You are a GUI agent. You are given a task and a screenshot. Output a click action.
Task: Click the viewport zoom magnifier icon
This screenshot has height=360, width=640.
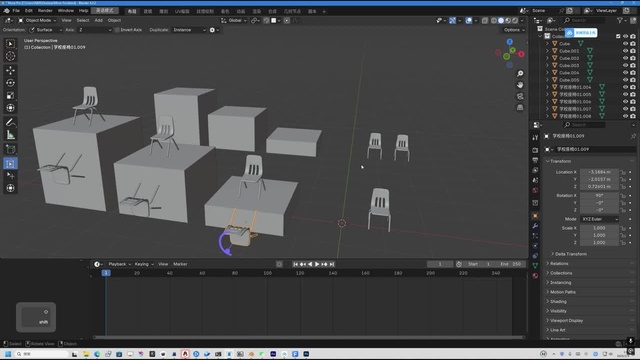[x=520, y=73]
